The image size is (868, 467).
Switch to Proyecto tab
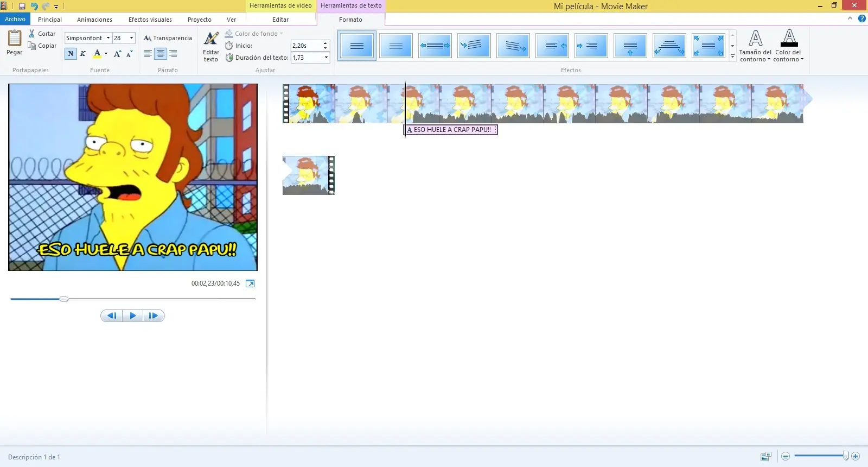[200, 20]
